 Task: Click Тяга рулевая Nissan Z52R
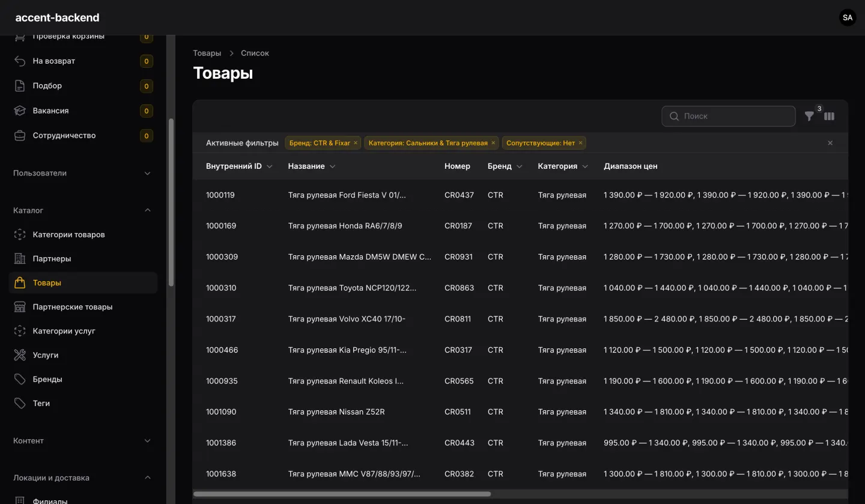point(336,412)
